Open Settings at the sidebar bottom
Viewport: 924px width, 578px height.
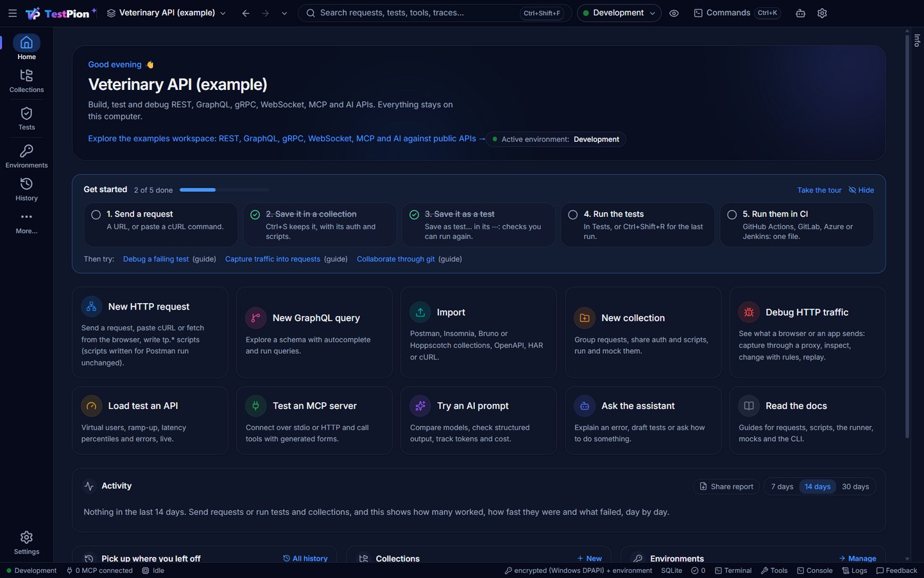click(x=26, y=543)
